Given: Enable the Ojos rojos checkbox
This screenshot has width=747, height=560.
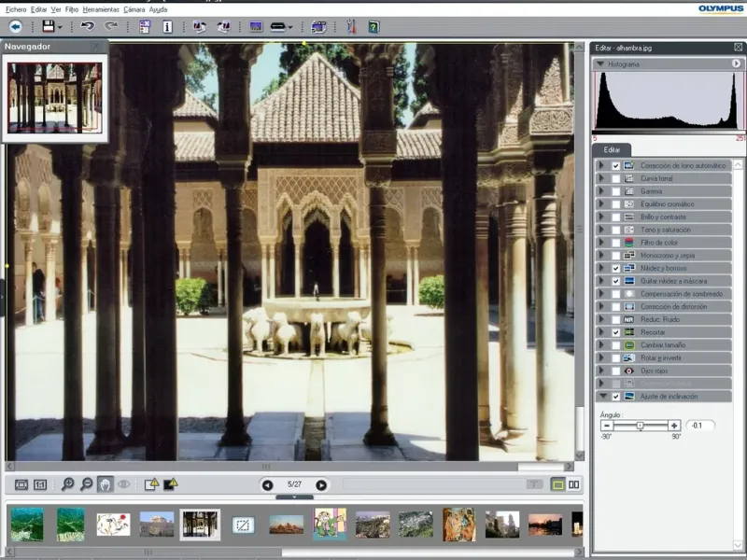Looking at the screenshot, I should [615, 371].
